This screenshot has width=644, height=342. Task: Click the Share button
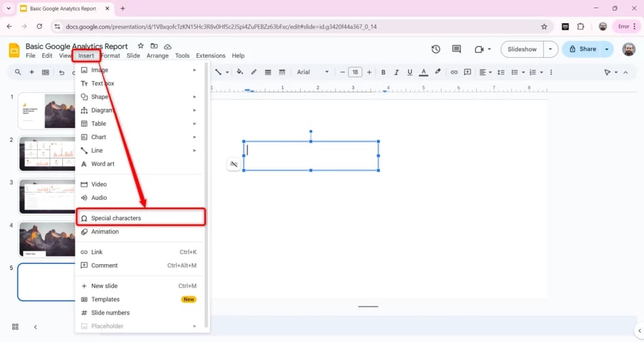coord(582,49)
